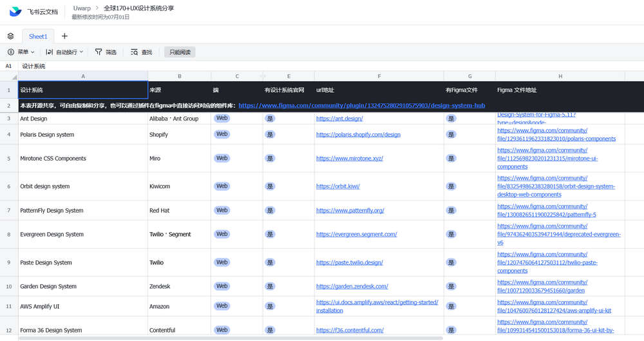The width and height of the screenshot is (644, 341).
Task: Click the A1 cell name box
Action: [8, 66]
